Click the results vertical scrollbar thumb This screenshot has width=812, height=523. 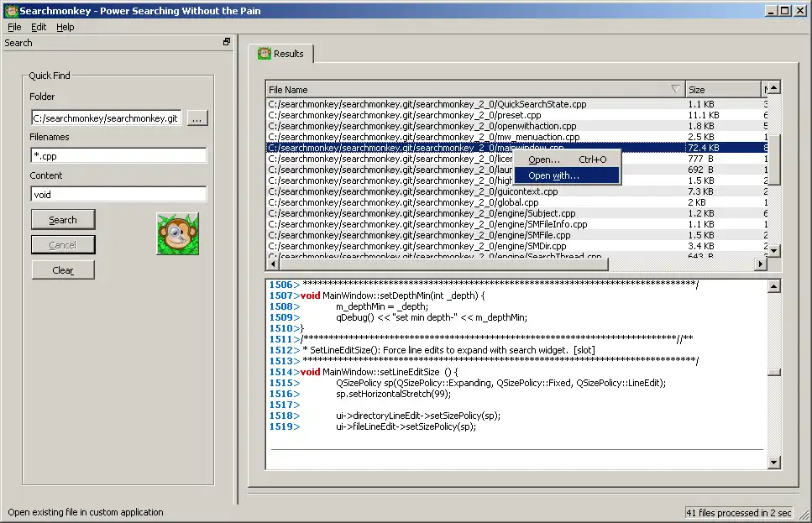(x=773, y=159)
